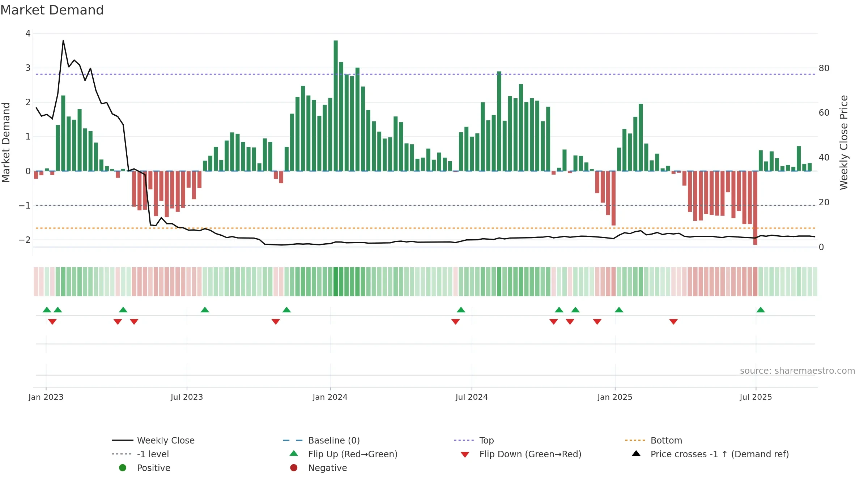This screenshot has width=868, height=488.
Task: Click the Weekly Close price peak in early 2023
Action: click(63, 41)
